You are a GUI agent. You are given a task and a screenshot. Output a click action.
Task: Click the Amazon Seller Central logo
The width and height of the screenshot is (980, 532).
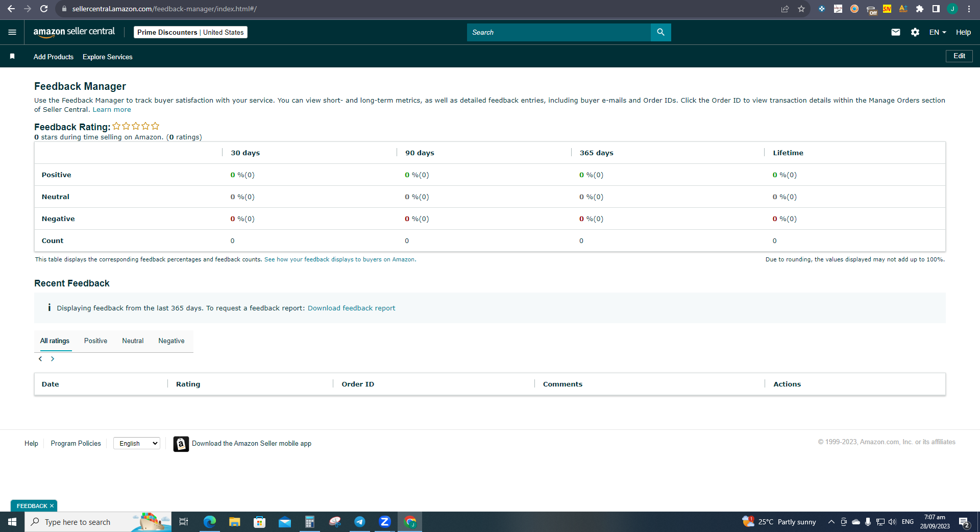(74, 32)
